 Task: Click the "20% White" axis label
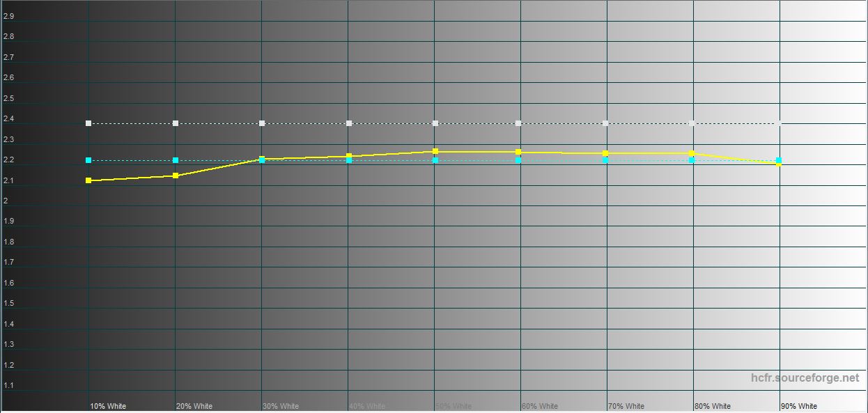click(x=194, y=406)
